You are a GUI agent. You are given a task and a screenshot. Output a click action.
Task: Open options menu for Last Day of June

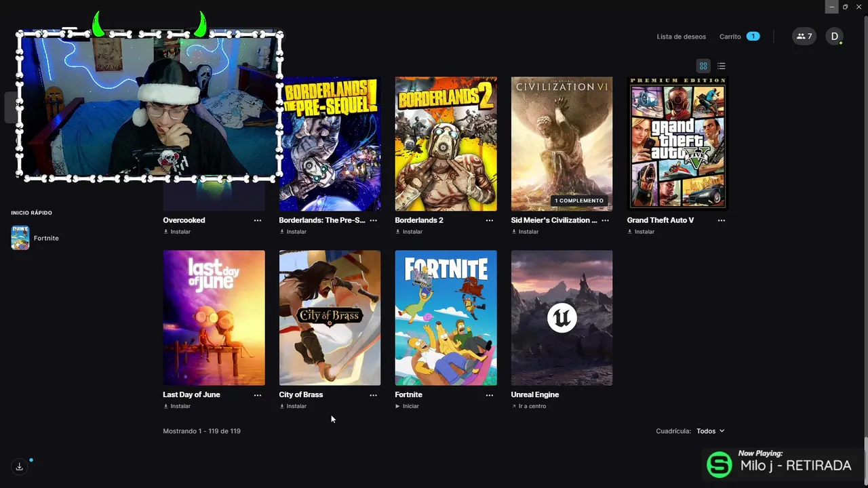click(258, 394)
